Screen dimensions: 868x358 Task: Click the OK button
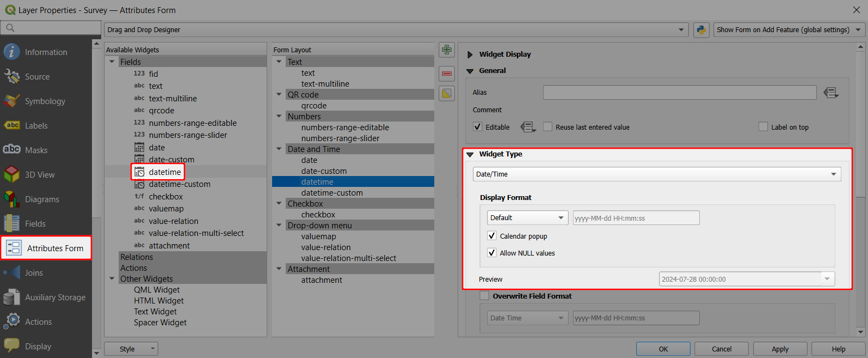click(x=663, y=349)
